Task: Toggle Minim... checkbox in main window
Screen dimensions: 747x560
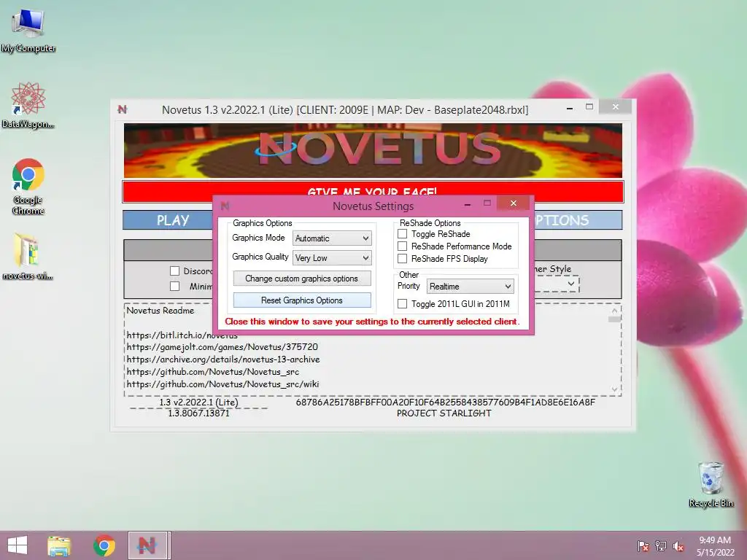Action: pos(175,286)
